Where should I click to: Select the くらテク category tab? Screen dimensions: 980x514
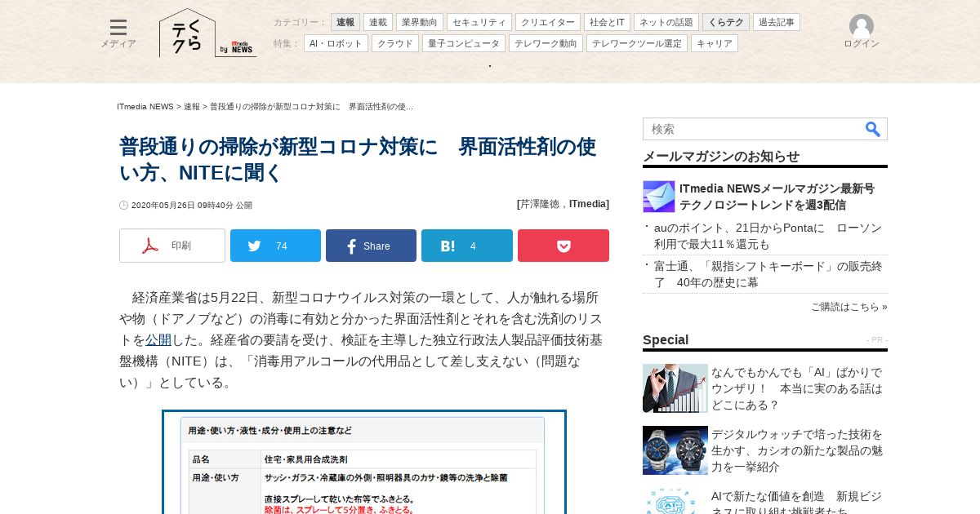pos(726,22)
